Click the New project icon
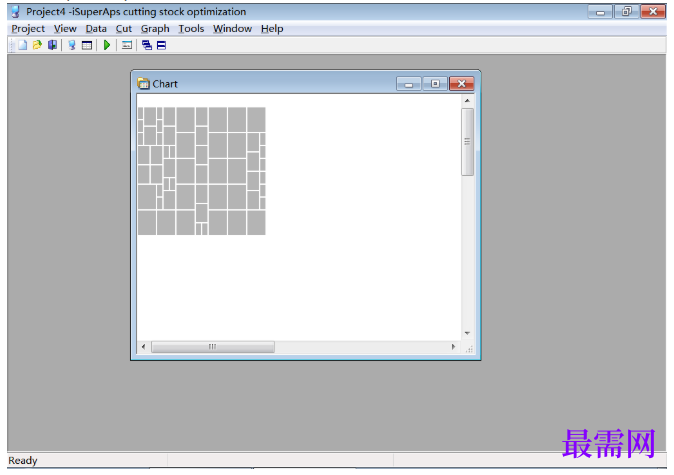This screenshot has width=674, height=475. pos(22,45)
